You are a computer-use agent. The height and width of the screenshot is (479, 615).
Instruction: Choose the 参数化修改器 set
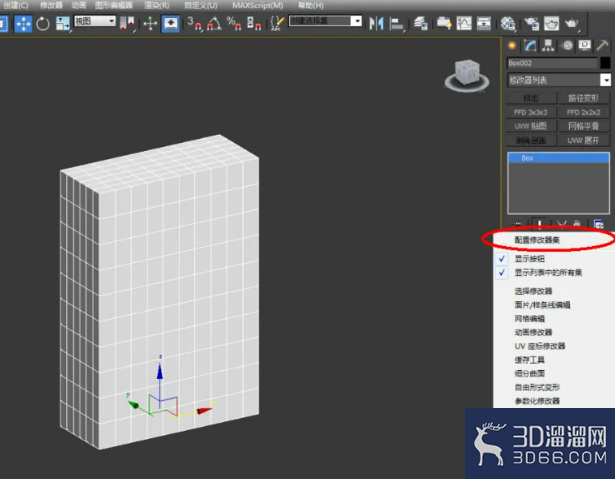point(554,401)
